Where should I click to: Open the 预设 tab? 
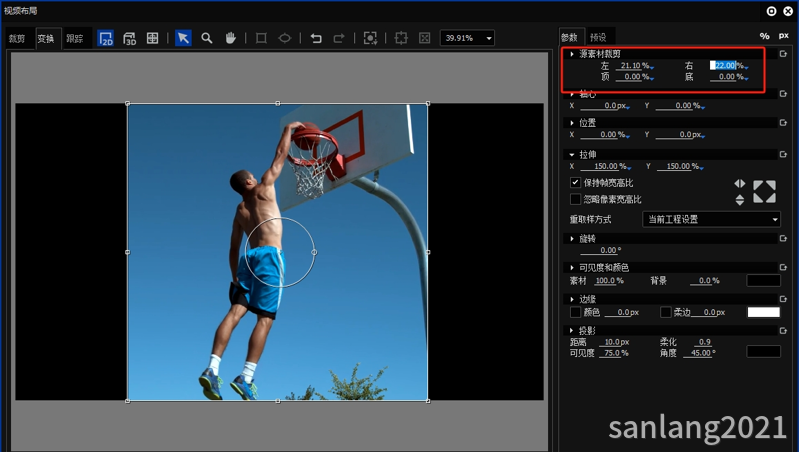pos(598,37)
